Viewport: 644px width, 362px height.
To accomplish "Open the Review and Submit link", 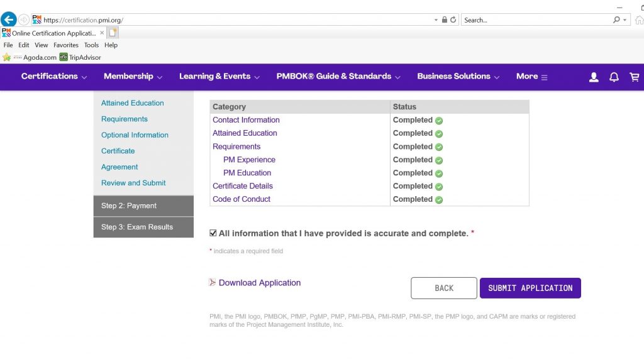I will point(133,183).
